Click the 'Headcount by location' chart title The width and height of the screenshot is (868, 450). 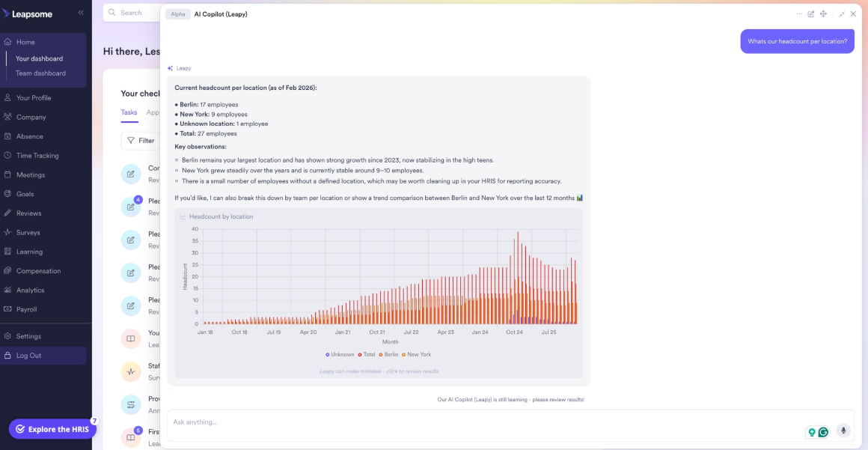[221, 216]
